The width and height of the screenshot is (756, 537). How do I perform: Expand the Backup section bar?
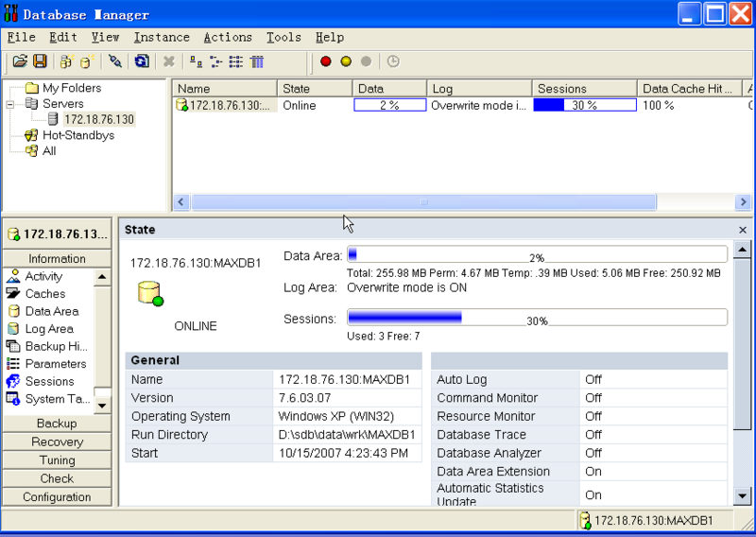point(57,424)
